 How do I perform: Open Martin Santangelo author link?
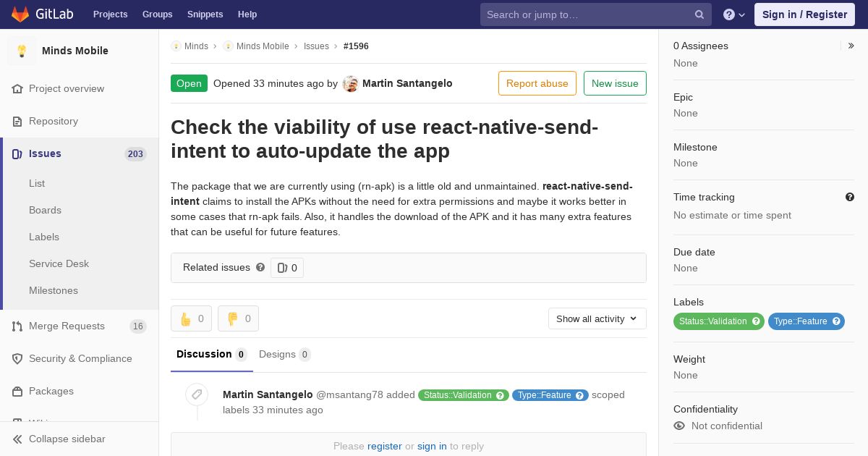pyautogui.click(x=407, y=83)
